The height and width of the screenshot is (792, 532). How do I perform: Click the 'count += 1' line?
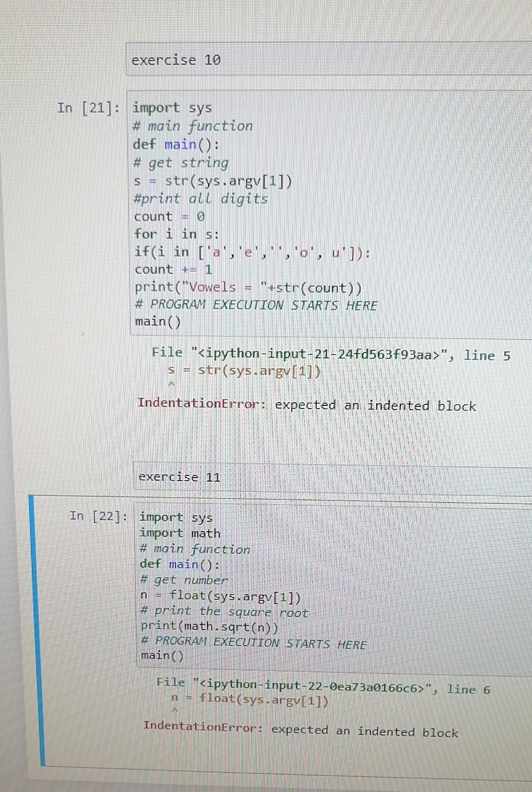(x=173, y=269)
